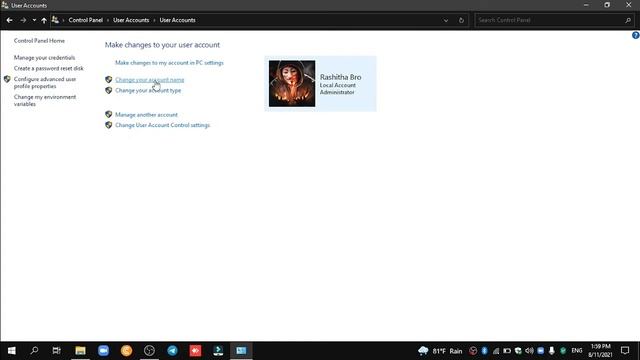This screenshot has height=360, width=640.
Task: Open Task View on the taskbar
Action: [x=56, y=351]
